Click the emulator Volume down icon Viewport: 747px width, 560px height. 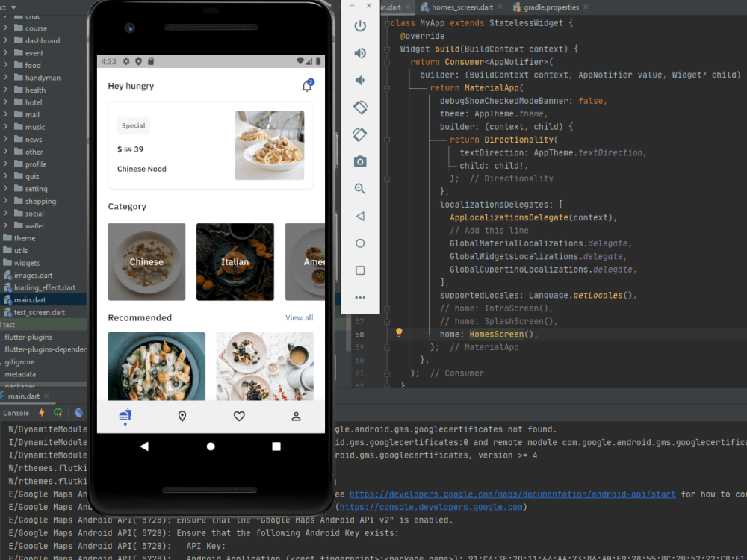click(x=360, y=80)
